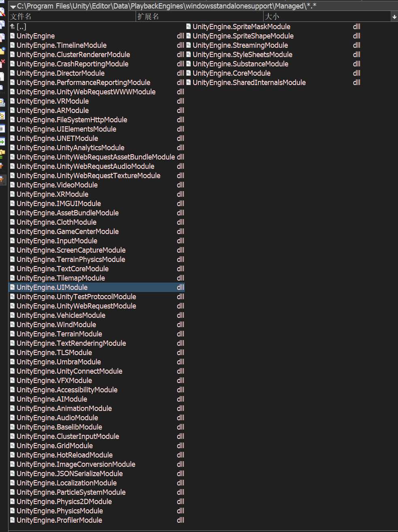This screenshot has height=532, width=398.
Task: Select UnityEngine.UmbraModule file name
Action: pos(59,362)
